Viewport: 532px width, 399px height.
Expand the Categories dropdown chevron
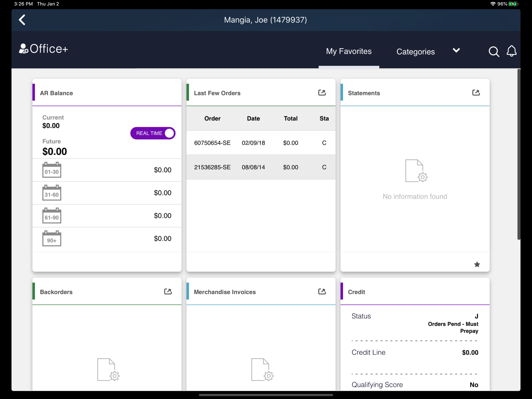coord(456,50)
